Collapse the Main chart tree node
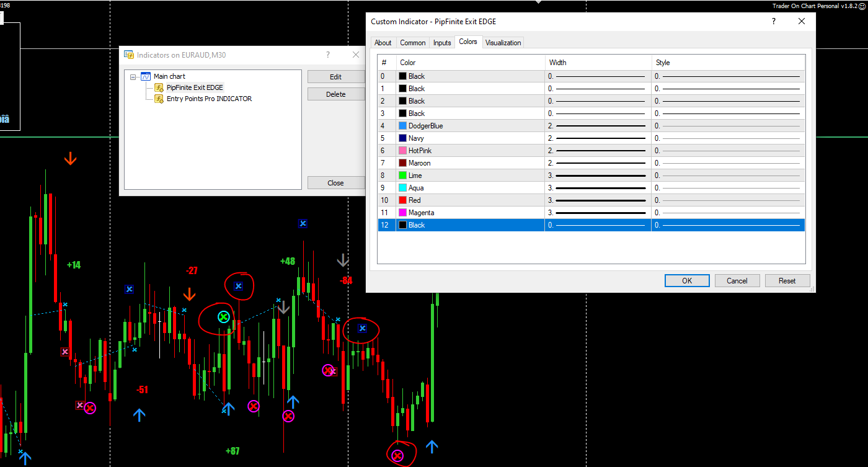Screen dimensions: 868x467 133,77
